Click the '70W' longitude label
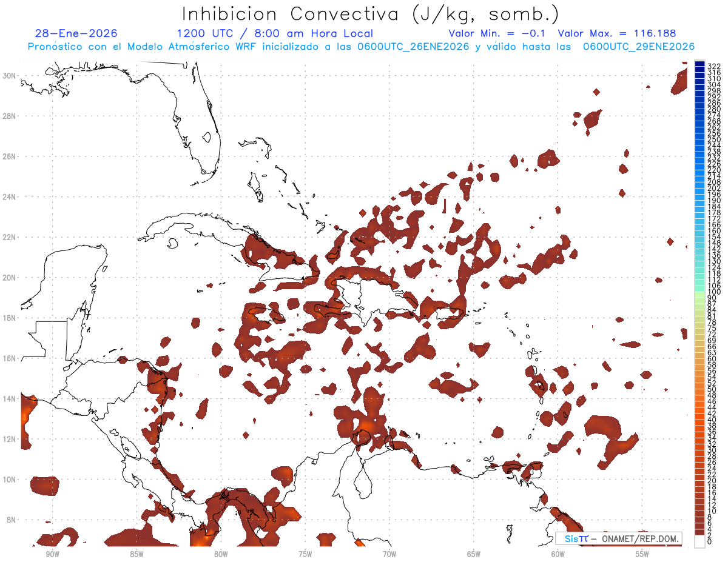This screenshot has width=728, height=562. tap(389, 554)
